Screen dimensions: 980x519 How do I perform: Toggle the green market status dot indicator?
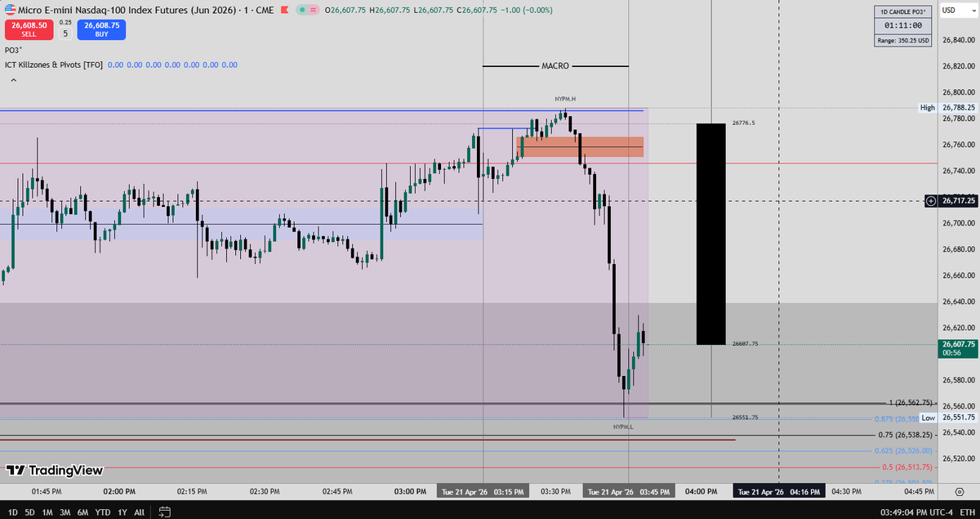[302, 11]
